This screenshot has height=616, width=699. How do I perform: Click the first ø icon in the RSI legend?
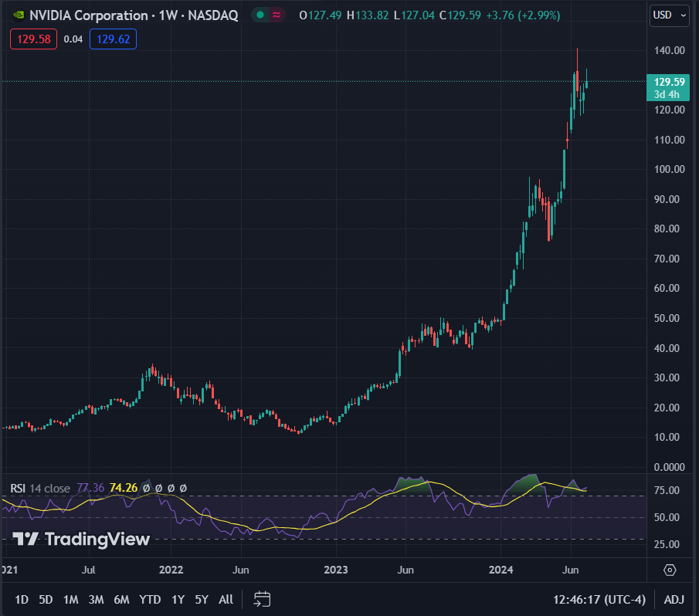tap(146, 487)
